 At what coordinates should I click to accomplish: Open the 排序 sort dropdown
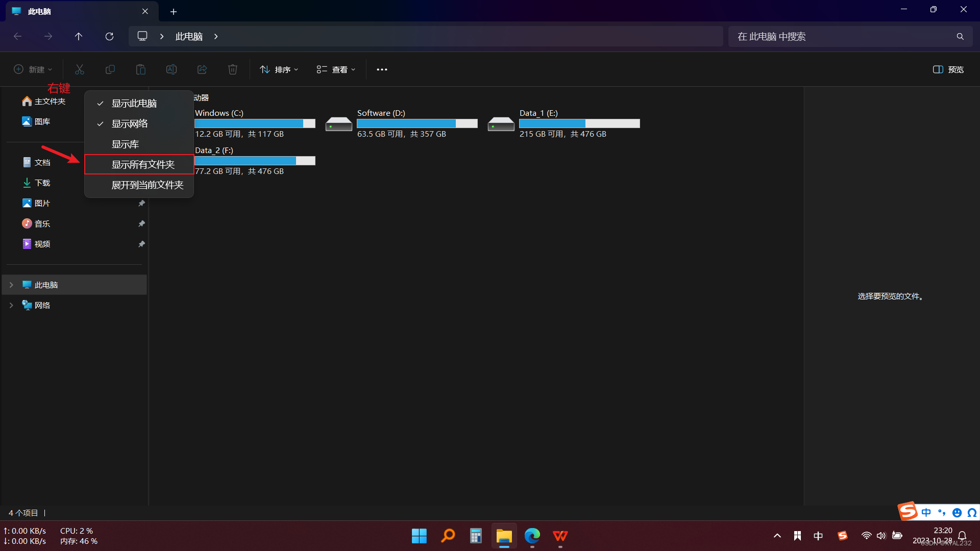coord(279,69)
